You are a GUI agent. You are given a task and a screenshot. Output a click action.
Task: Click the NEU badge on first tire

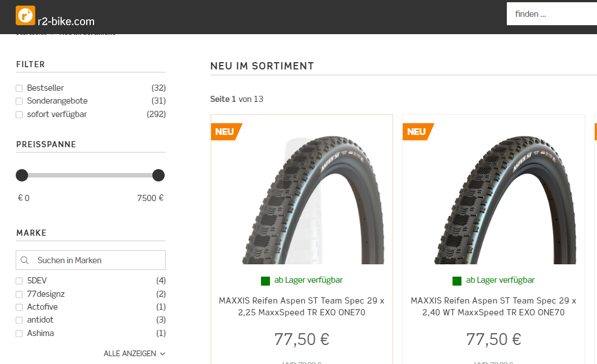225,132
